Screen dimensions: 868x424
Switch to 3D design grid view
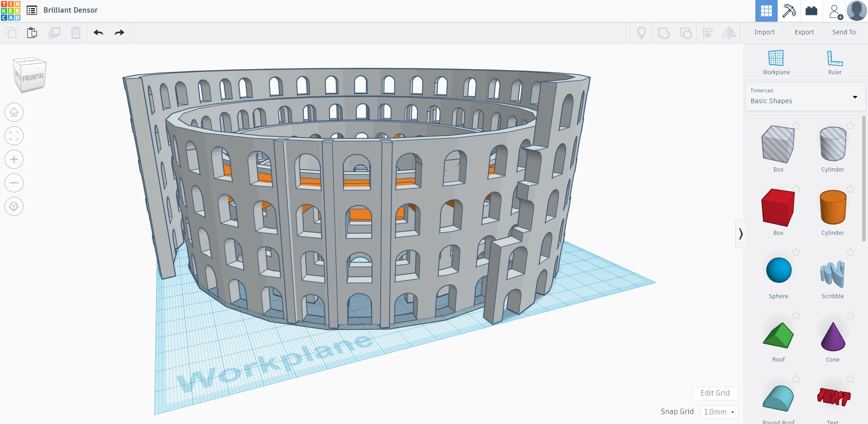coord(766,11)
